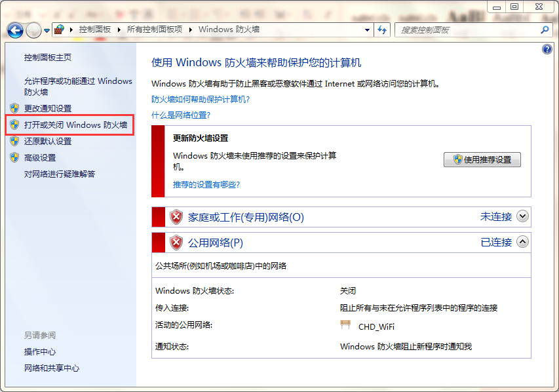
Task: Click the 已连接 status text
Action: pos(496,243)
